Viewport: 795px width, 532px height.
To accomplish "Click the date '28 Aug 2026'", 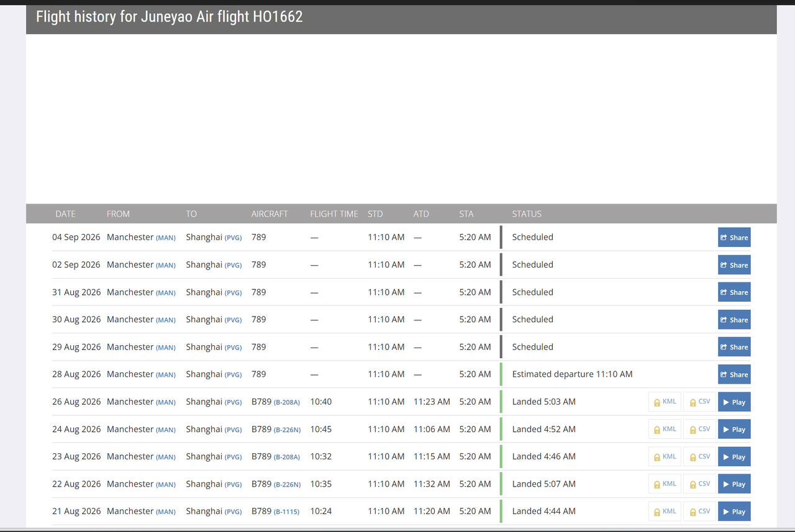I will click(76, 374).
